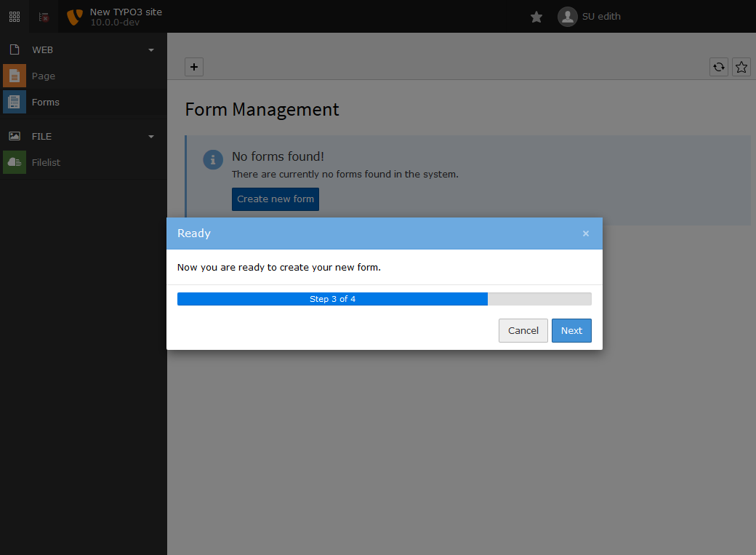Collapse the FILE section chevron
756x555 pixels.
[150, 136]
